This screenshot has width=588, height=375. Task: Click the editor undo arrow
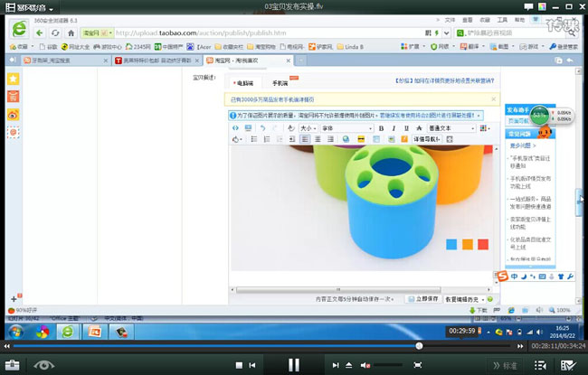(x=262, y=128)
